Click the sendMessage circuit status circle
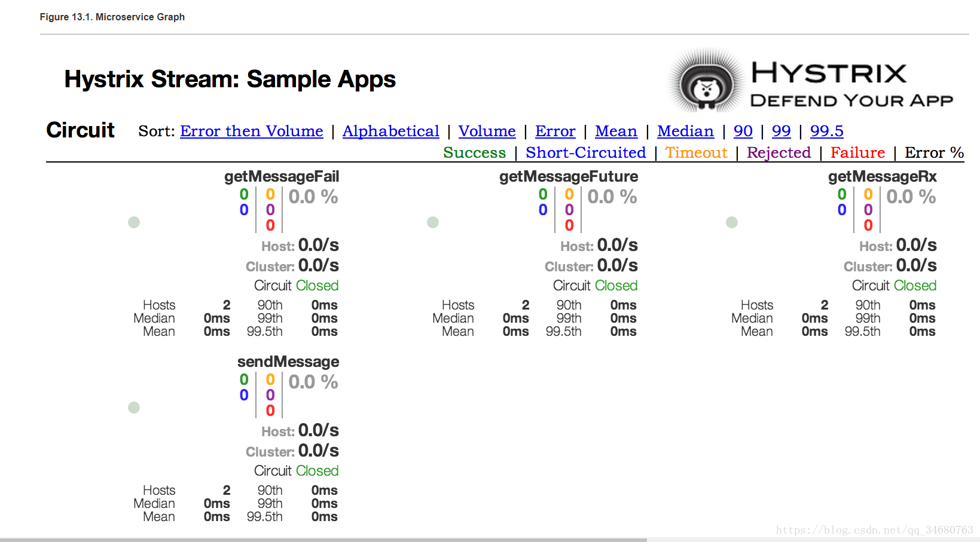This screenshot has width=980, height=542. click(134, 408)
